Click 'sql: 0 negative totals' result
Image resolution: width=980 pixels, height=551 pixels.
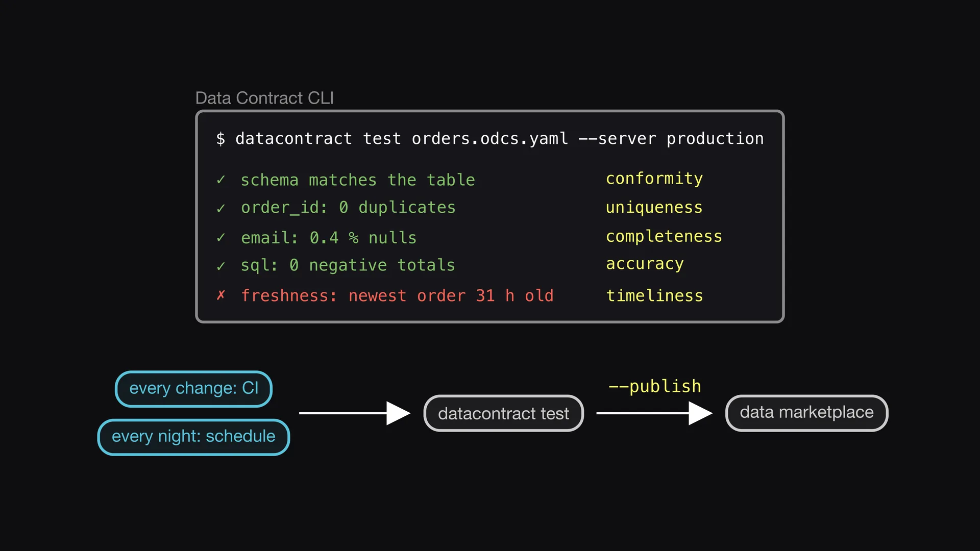(348, 265)
